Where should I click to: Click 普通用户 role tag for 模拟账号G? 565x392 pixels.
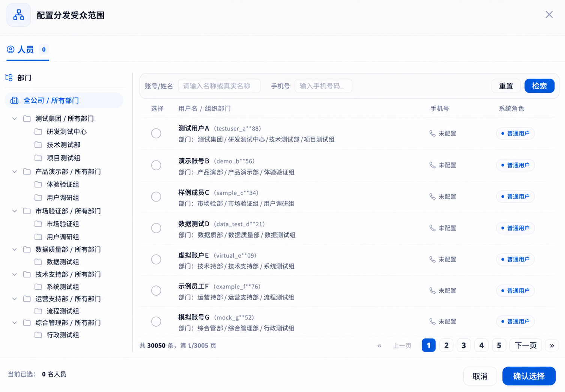[x=515, y=321]
